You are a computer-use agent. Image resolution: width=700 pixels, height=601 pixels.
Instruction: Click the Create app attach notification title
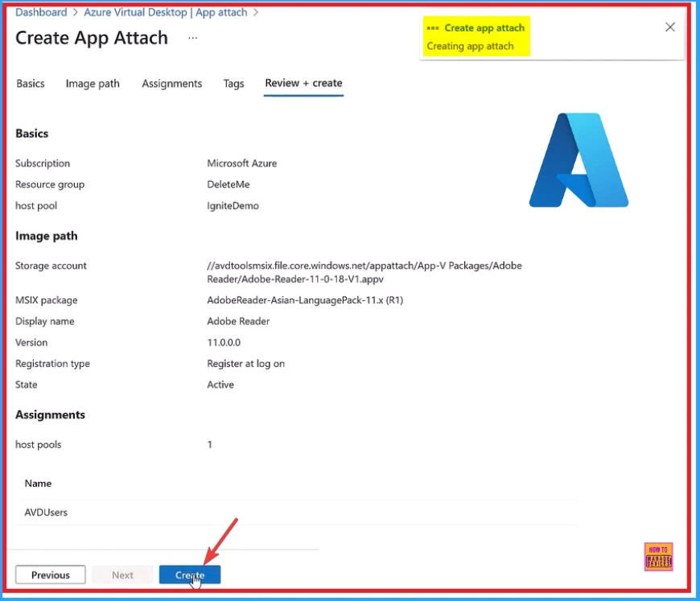point(484,28)
